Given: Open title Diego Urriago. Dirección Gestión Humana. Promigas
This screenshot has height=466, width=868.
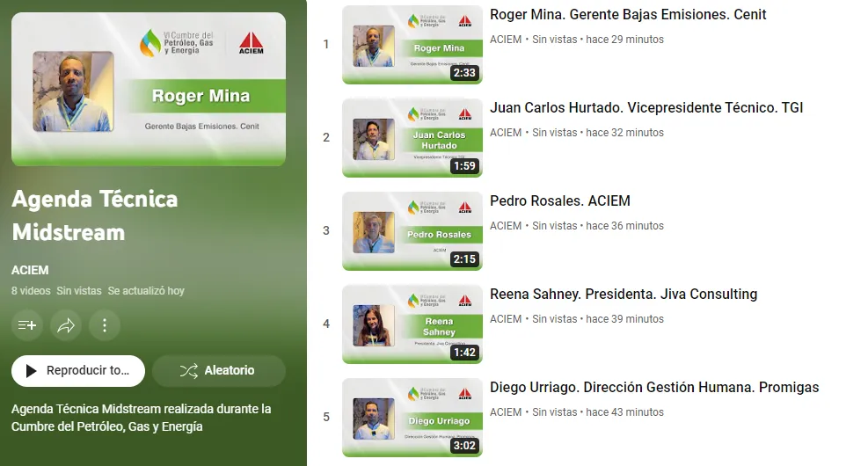Looking at the screenshot, I should tap(654, 388).
